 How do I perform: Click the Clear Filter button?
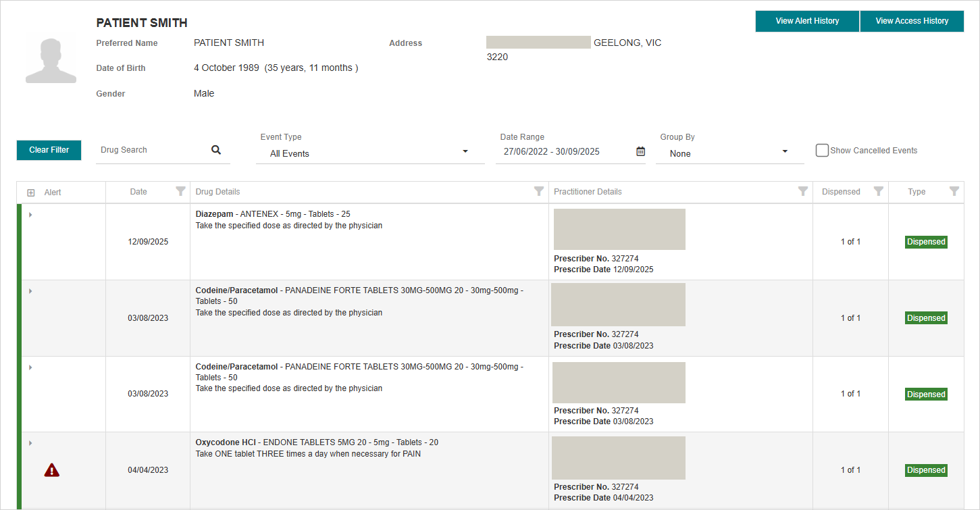pos(49,149)
